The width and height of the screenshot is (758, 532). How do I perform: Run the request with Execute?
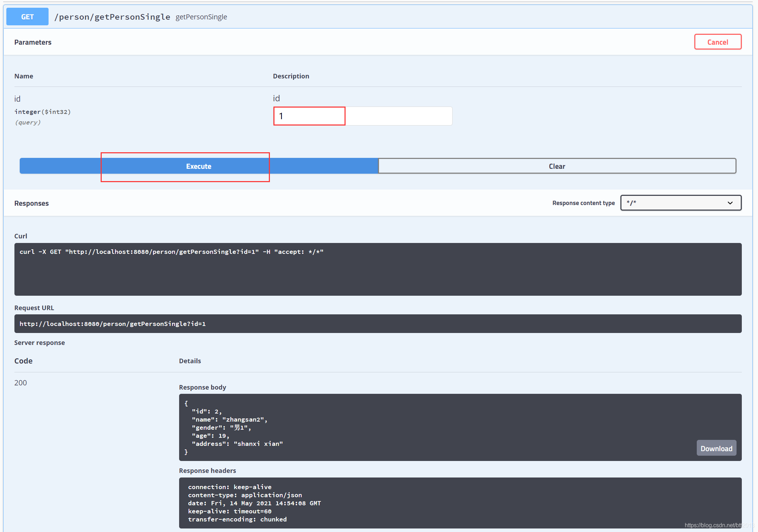click(199, 166)
